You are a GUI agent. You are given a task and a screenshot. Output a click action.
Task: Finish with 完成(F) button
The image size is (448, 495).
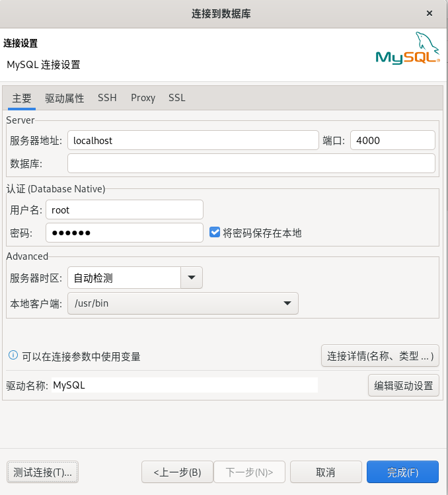[402, 472]
